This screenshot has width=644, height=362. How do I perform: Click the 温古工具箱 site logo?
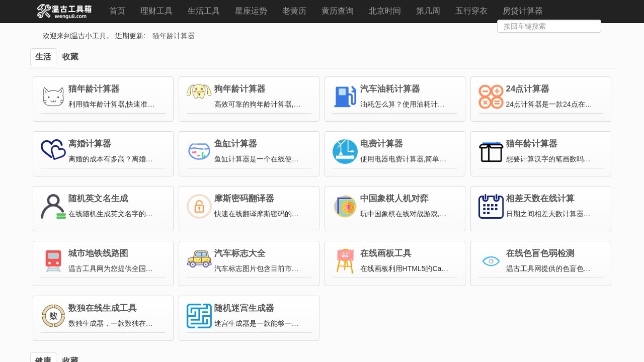pyautogui.click(x=64, y=11)
